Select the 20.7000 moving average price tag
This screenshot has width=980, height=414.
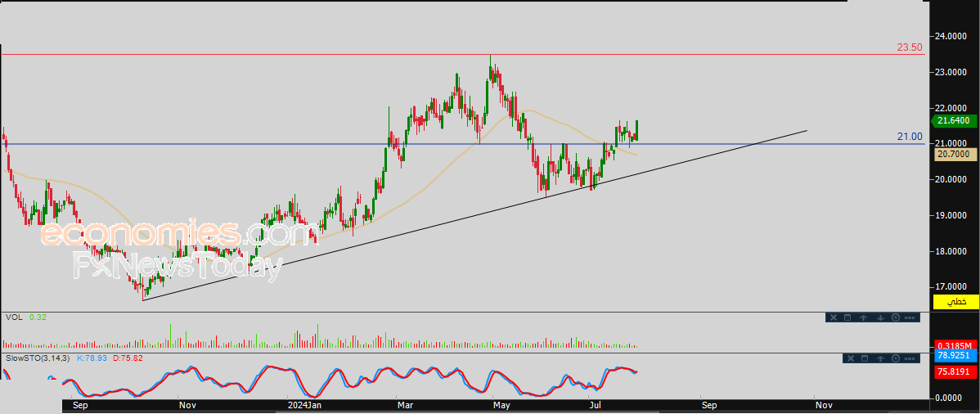coord(955,153)
